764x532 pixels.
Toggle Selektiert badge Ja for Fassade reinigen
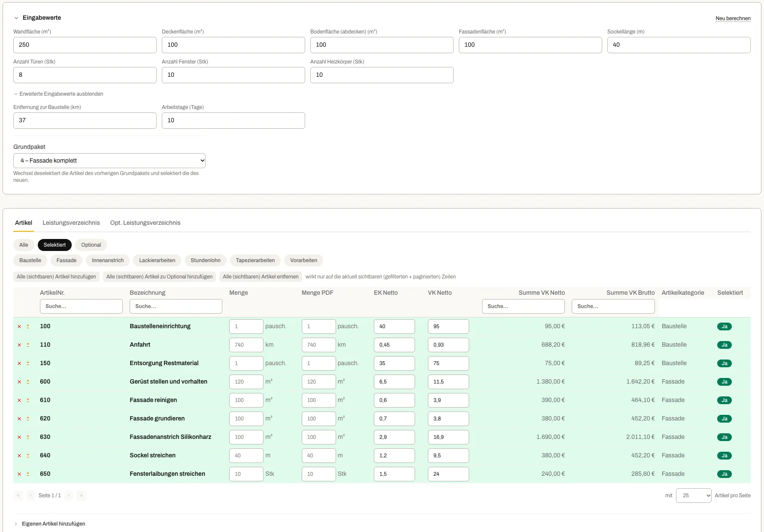coord(725,400)
